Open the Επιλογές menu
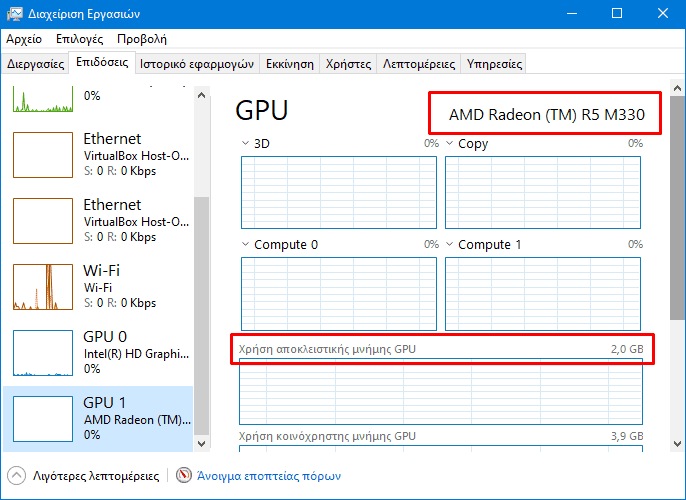 (80, 39)
